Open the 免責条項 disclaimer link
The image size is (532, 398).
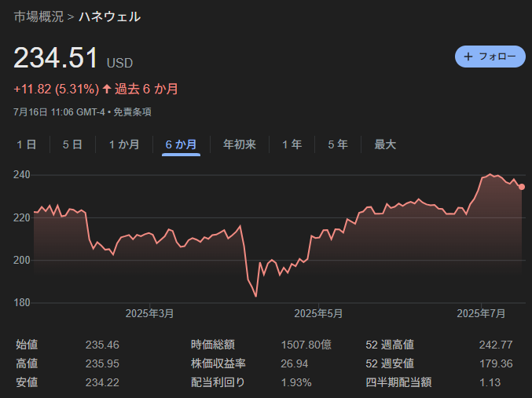click(132, 112)
